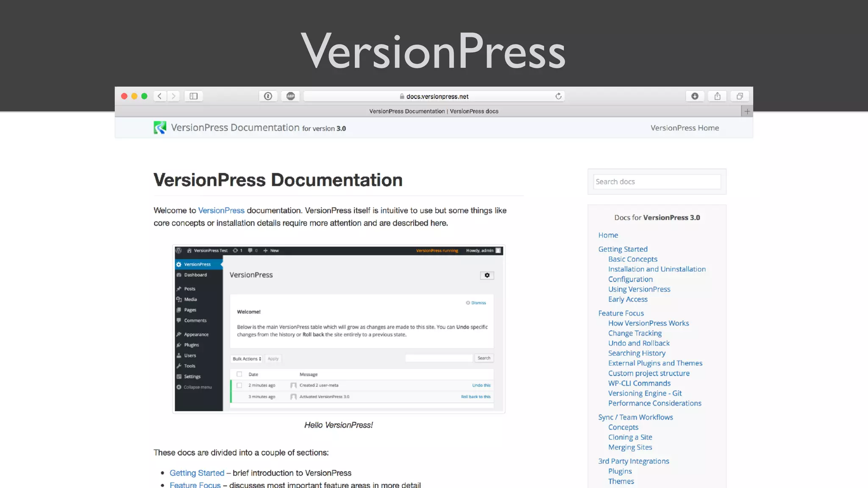Focus the docs.versionpress.net address bar

point(434,96)
